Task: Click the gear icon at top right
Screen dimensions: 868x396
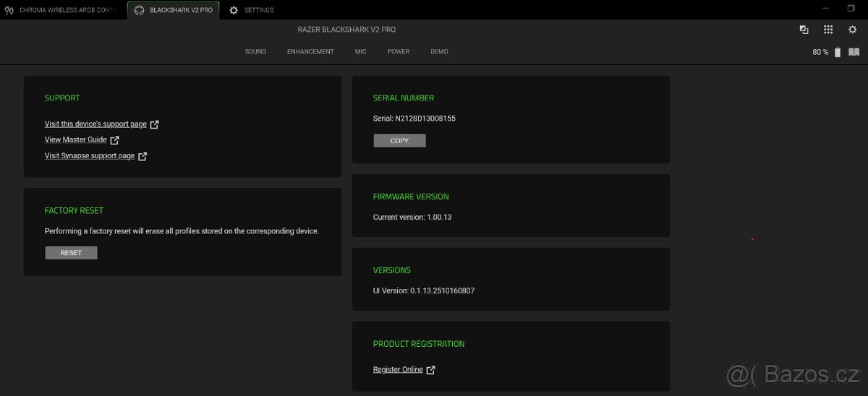Action: click(x=852, y=30)
